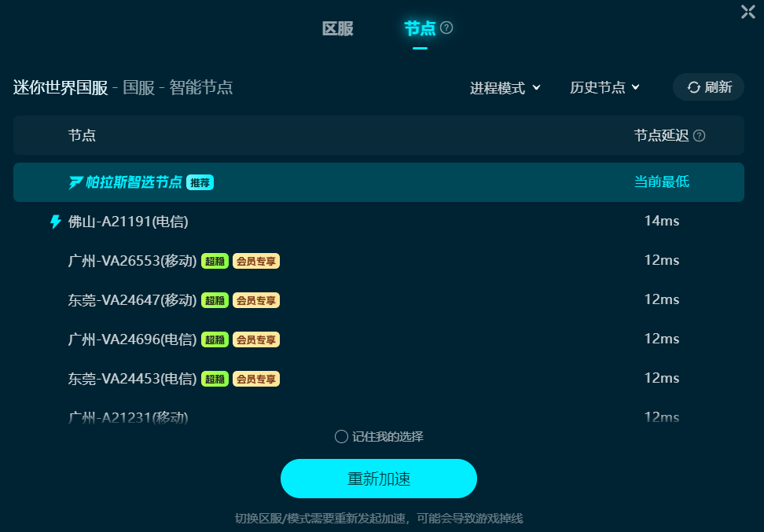The image size is (764, 532).
Task: Click the 推荐 badge
Action: [200, 182]
